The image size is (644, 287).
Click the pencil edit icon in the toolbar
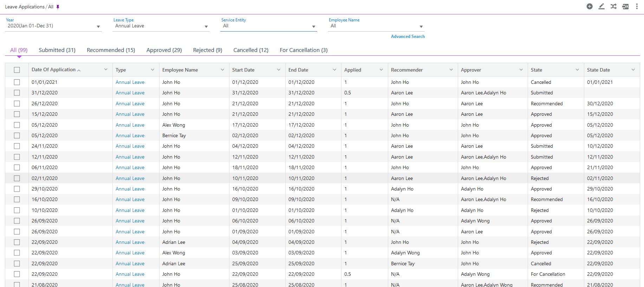pyautogui.click(x=601, y=6)
